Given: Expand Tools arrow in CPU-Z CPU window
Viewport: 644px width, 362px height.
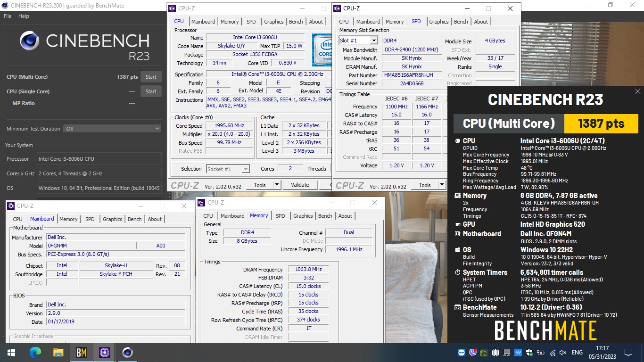Looking at the screenshot, I should coord(277,185).
